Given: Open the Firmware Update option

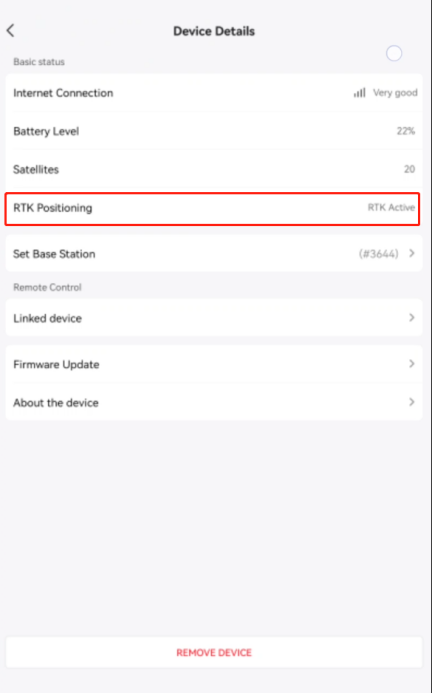Looking at the screenshot, I should click(214, 364).
